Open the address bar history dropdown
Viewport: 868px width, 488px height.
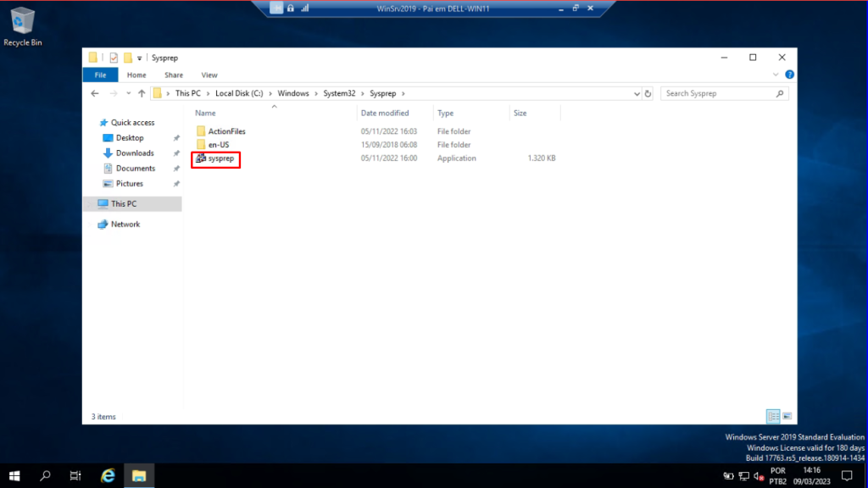pyautogui.click(x=636, y=93)
